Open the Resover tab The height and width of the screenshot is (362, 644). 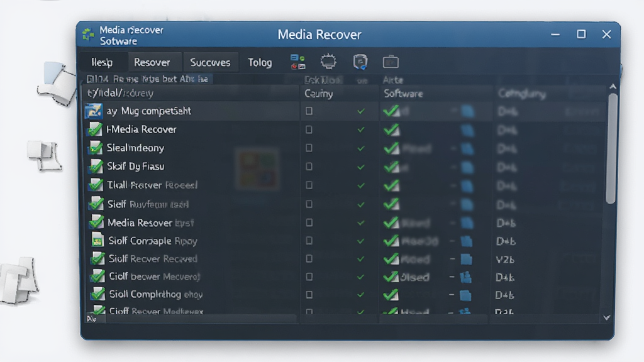pyautogui.click(x=152, y=62)
